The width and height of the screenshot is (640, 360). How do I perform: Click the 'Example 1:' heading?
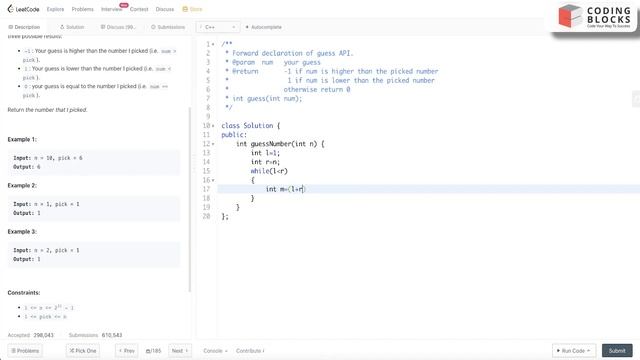[x=22, y=139]
